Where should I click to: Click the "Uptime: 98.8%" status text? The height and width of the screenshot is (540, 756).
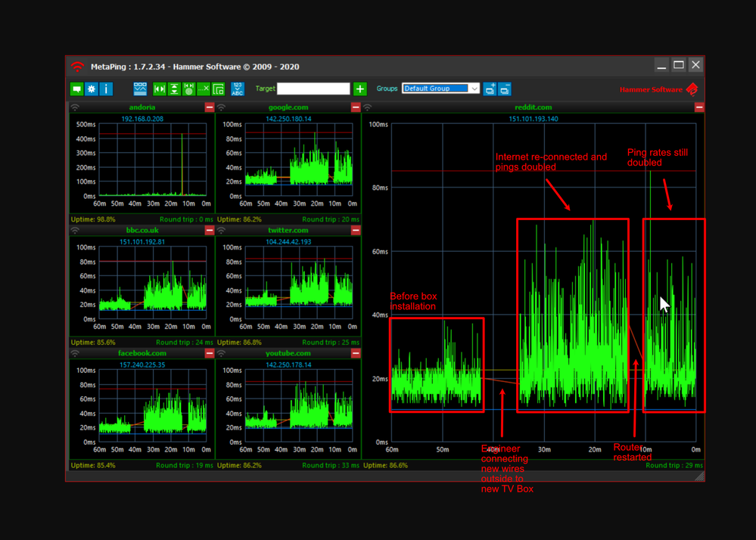[x=93, y=219]
